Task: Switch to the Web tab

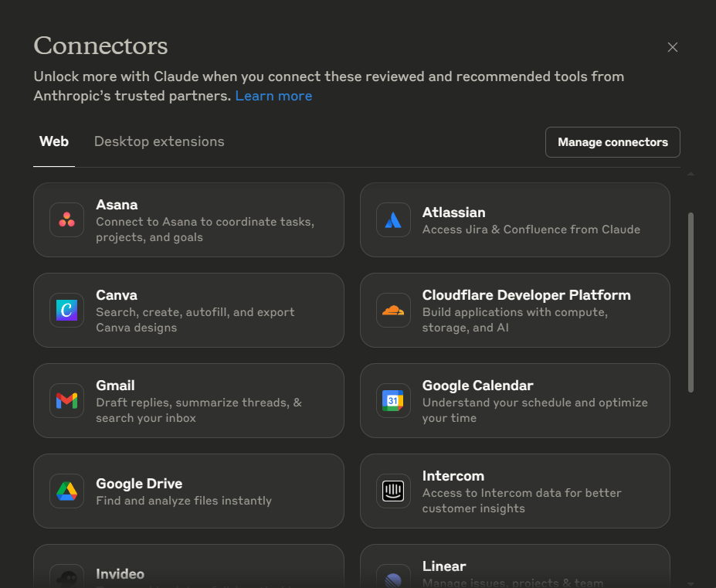Action: click(54, 141)
